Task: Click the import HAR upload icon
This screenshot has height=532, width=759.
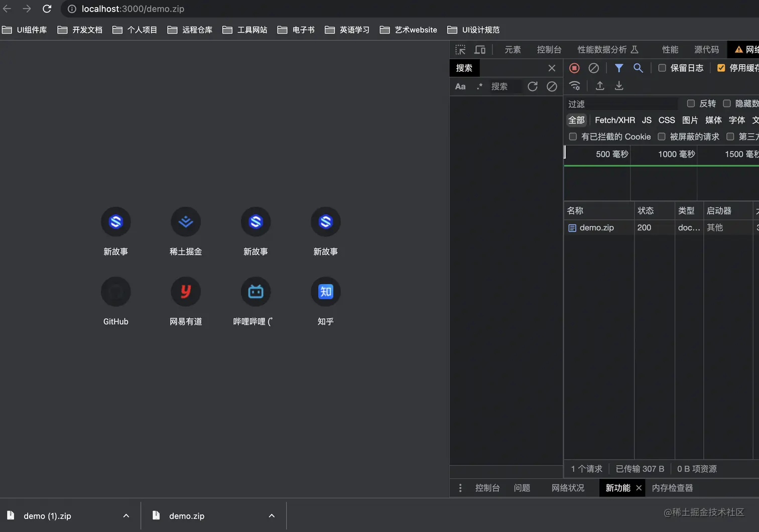Action: pos(600,86)
